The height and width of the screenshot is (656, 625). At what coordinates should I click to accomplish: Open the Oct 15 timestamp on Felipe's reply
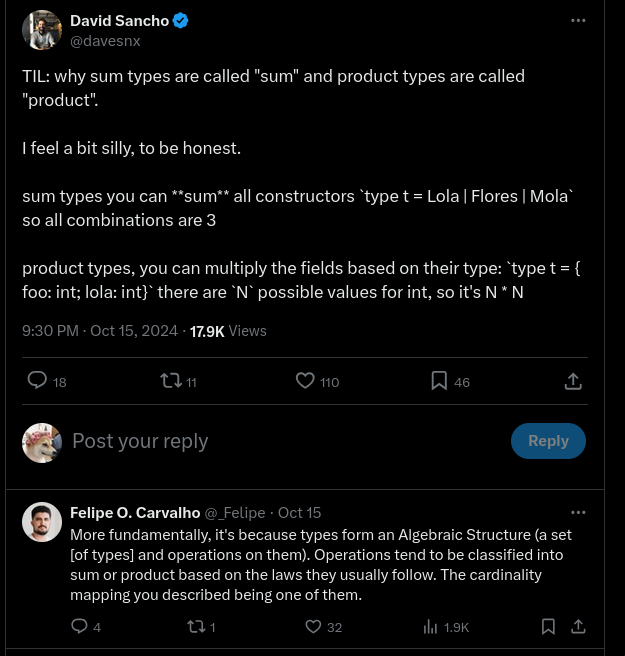click(299, 513)
